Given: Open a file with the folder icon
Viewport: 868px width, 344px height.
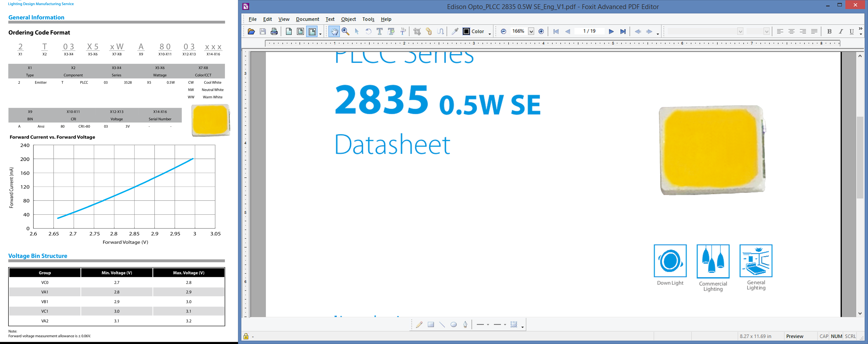Looking at the screenshot, I should tap(251, 31).
